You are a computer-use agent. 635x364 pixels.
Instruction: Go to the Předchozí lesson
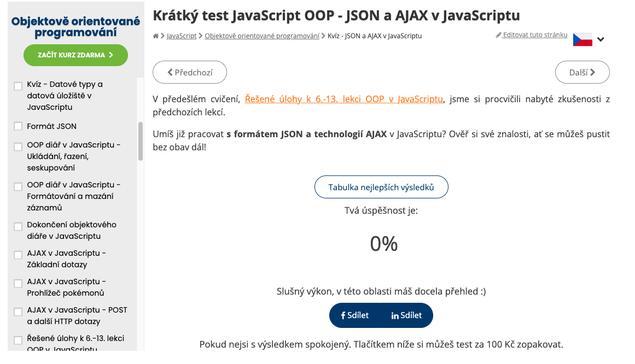coord(190,72)
